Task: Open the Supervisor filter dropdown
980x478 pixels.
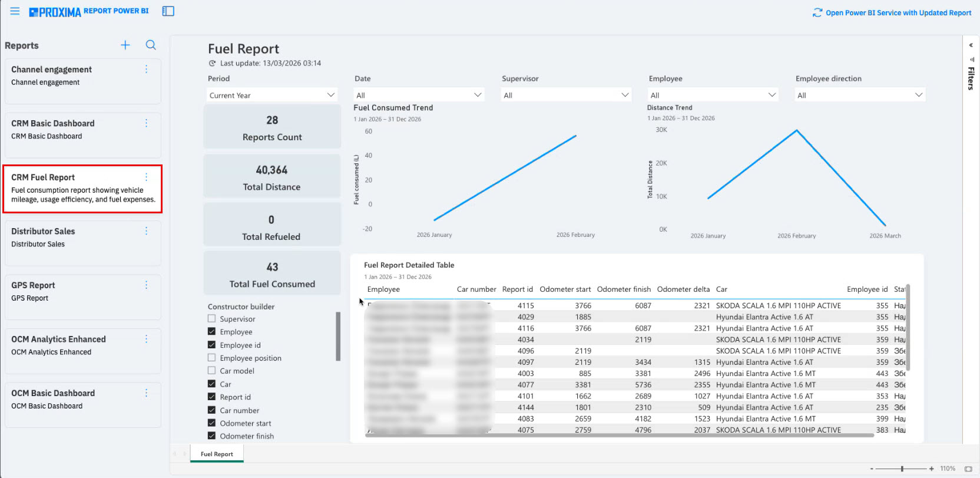Action: [x=565, y=95]
